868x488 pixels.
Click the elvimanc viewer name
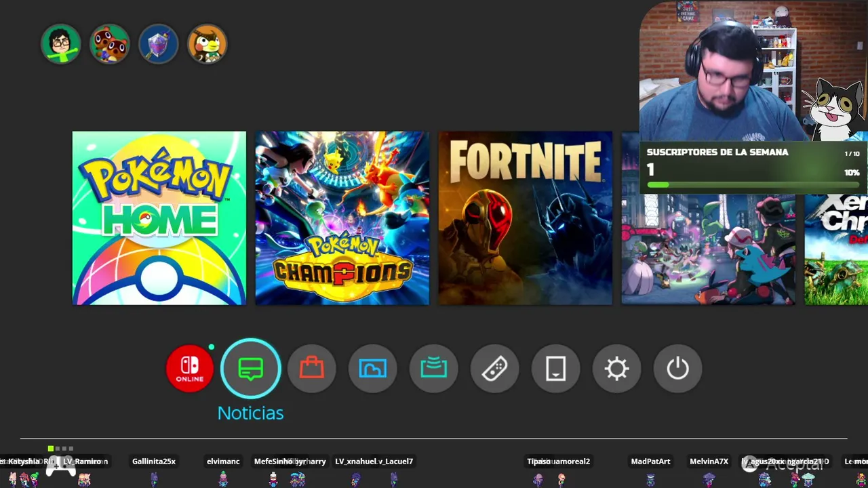tap(223, 462)
